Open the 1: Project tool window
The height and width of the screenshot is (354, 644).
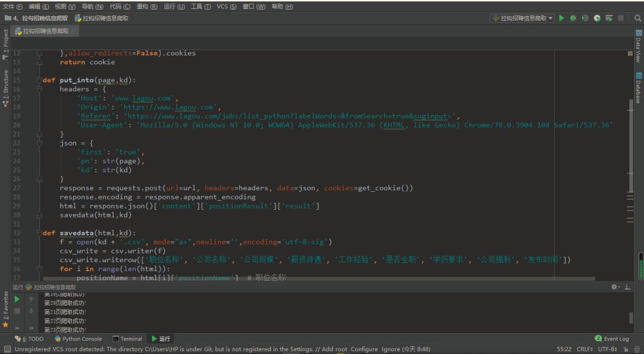5,44
